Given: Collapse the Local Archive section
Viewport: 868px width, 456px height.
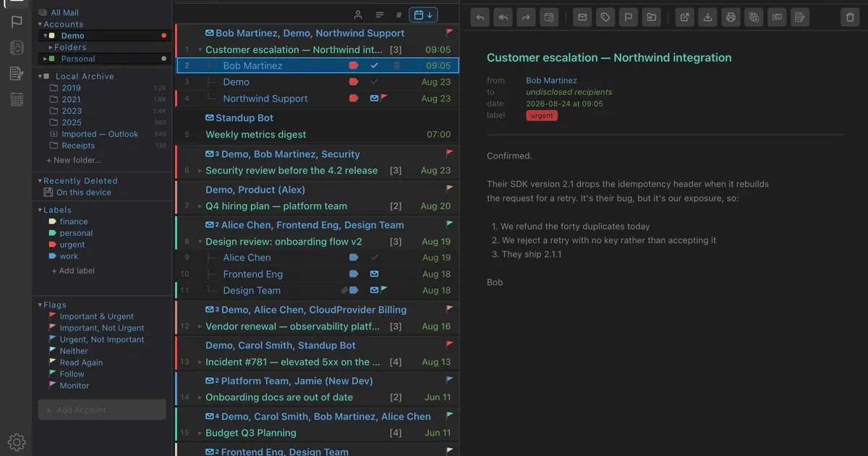Looking at the screenshot, I should pos(41,76).
